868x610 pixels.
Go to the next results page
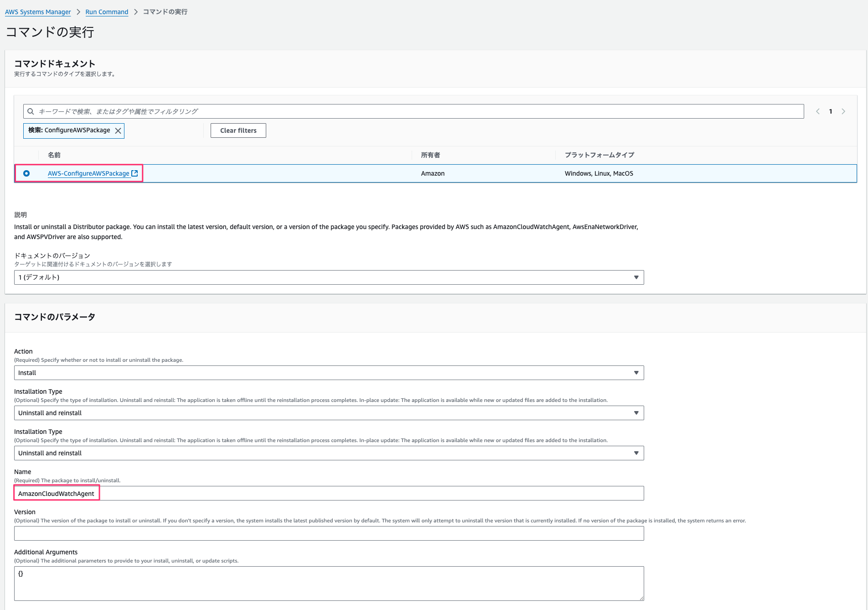click(x=843, y=111)
